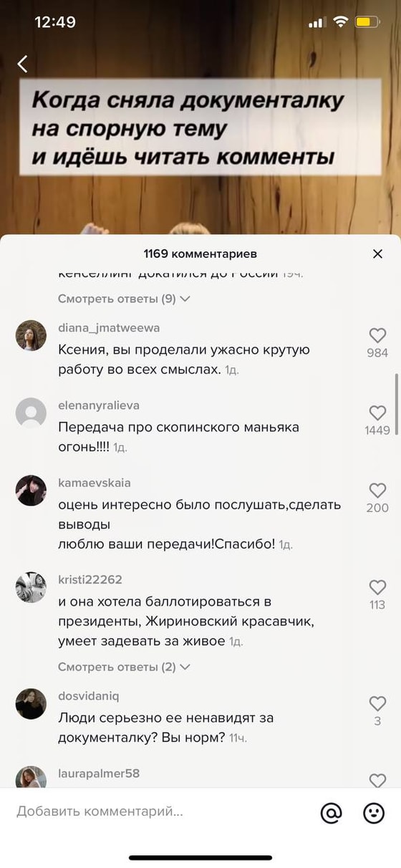Expand 'Смотреть ответы (2)' under kristi22262

coord(124,667)
